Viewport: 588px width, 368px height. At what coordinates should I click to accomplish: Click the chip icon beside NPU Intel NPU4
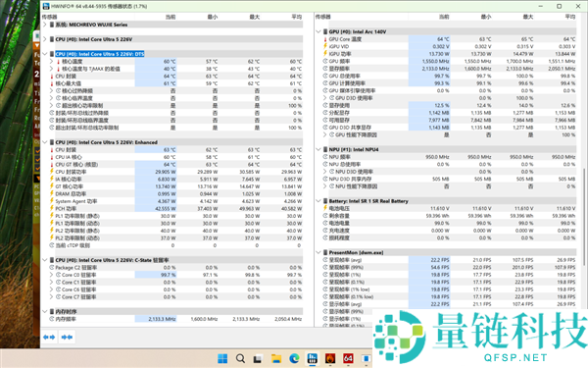click(325, 149)
